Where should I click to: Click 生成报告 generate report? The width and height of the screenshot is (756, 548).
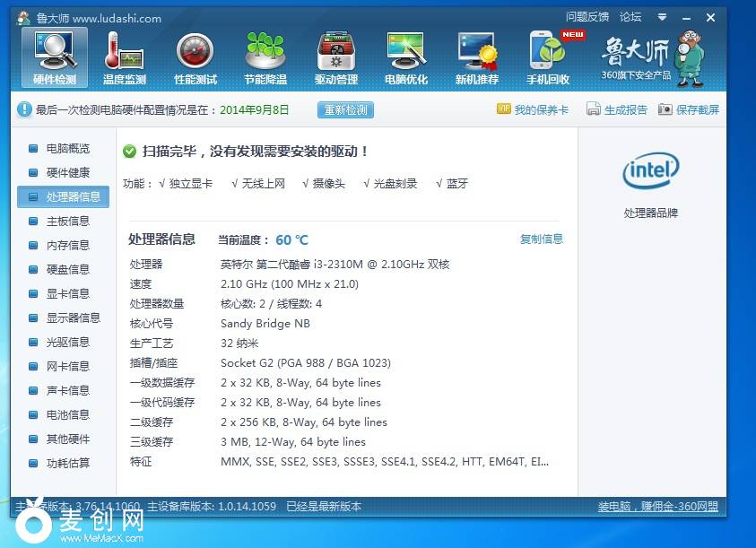click(x=617, y=110)
